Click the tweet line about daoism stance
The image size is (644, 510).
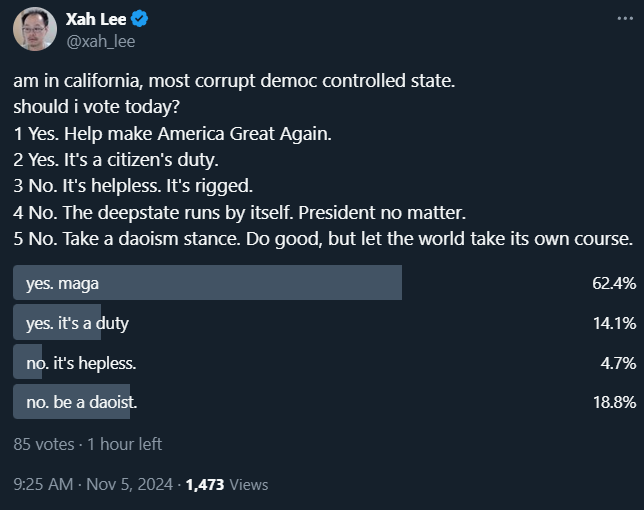click(323, 238)
